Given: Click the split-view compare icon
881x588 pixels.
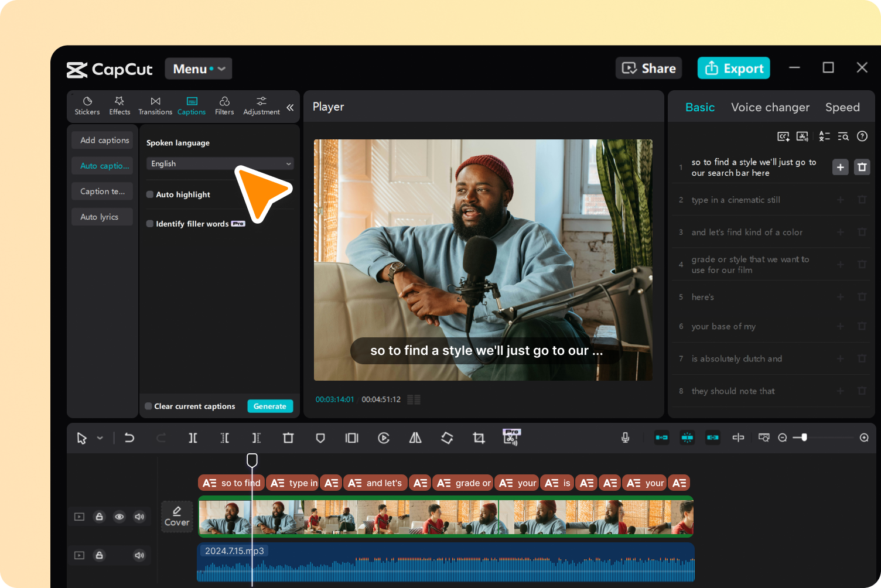Looking at the screenshot, I should (738, 437).
